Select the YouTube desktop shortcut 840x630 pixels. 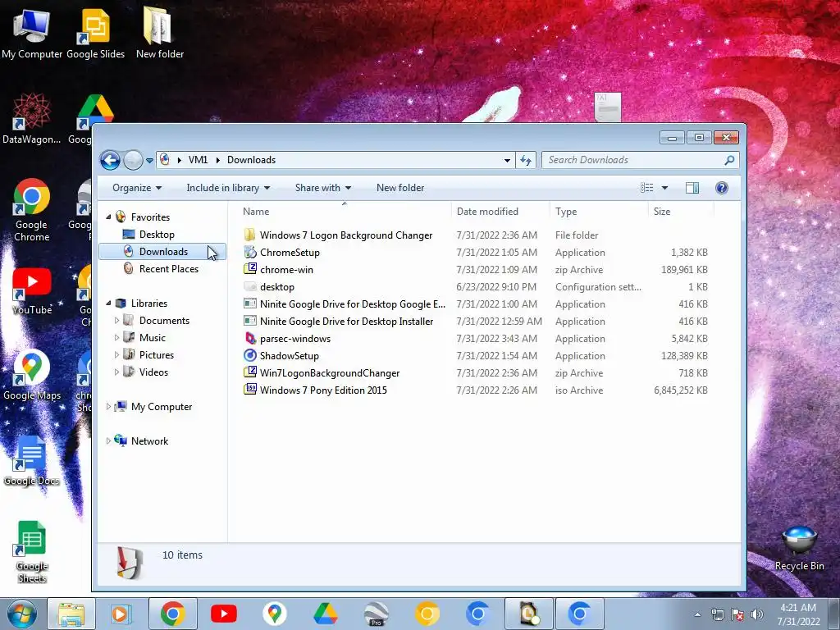pyautogui.click(x=32, y=291)
